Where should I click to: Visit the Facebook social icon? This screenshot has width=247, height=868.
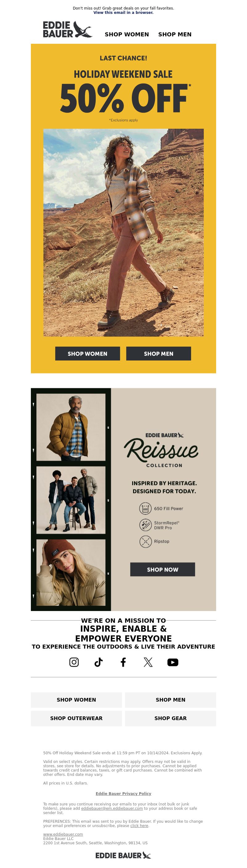(x=123, y=662)
